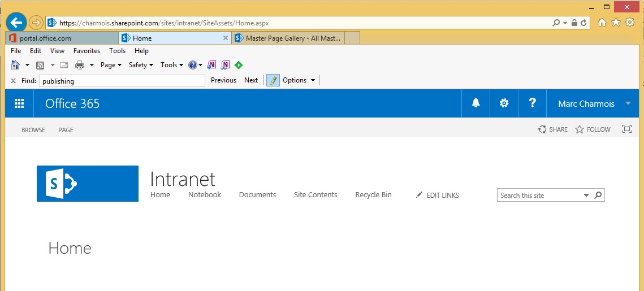Click EDIT LINKS in navigation

click(438, 196)
